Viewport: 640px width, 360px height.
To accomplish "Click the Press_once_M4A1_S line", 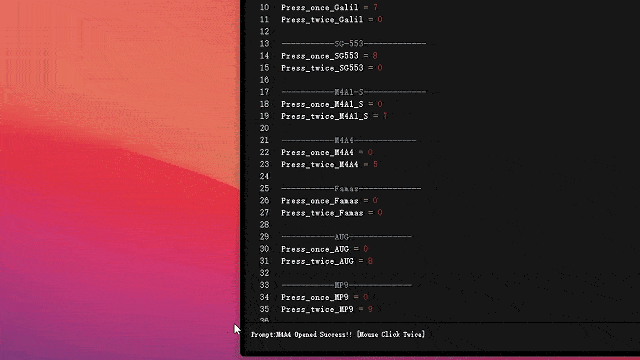I will click(332, 104).
